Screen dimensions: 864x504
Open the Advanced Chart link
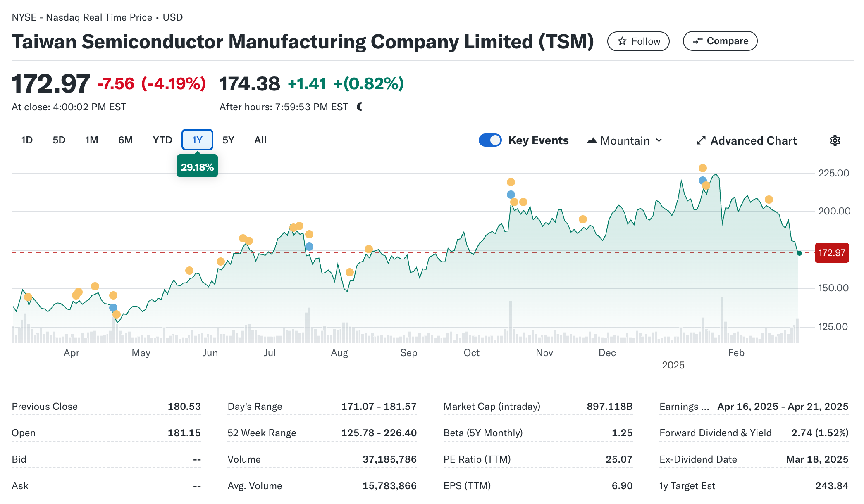[x=753, y=140]
